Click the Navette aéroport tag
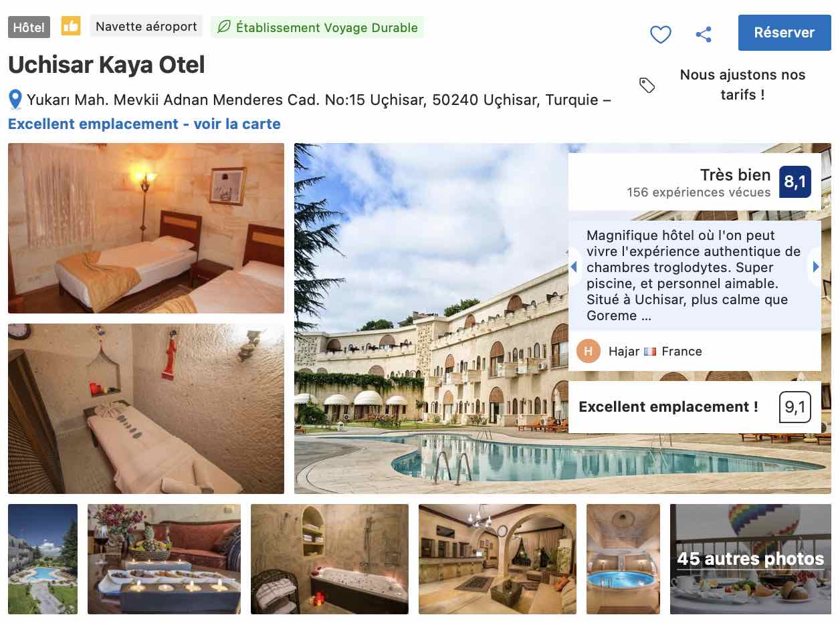Viewport: 840px width, 623px height. coord(146,27)
